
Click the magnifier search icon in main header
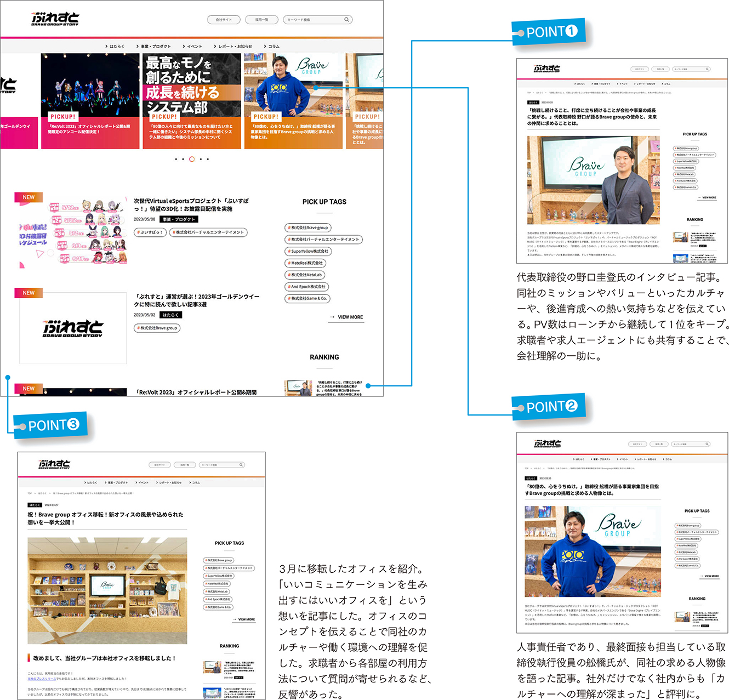(346, 20)
